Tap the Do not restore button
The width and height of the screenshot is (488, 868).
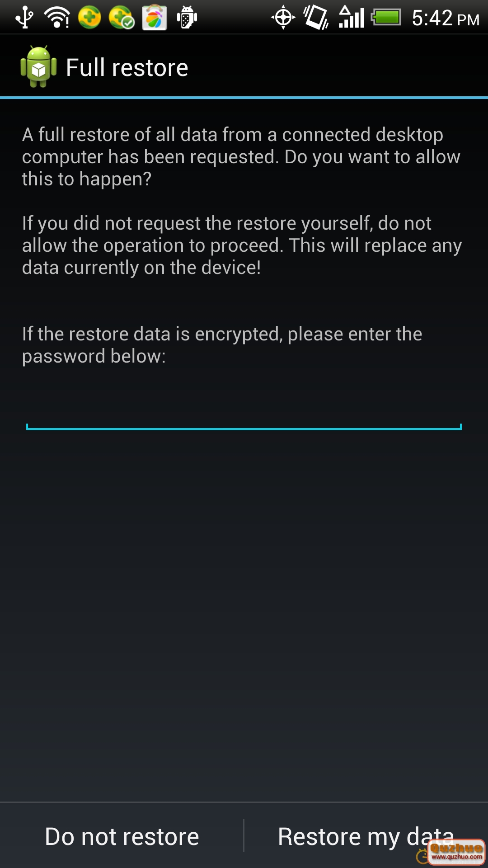(122, 836)
